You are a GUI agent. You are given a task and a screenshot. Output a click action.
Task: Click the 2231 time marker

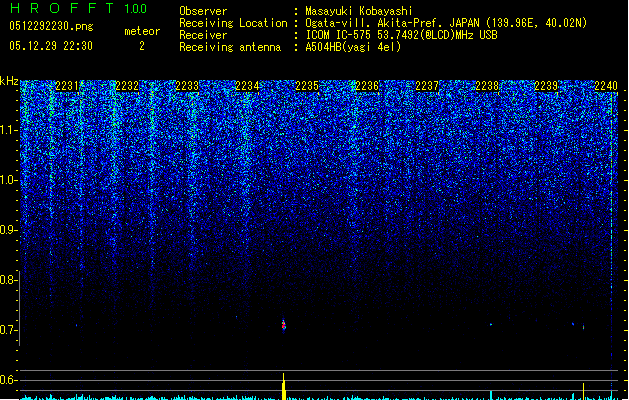tap(67, 86)
